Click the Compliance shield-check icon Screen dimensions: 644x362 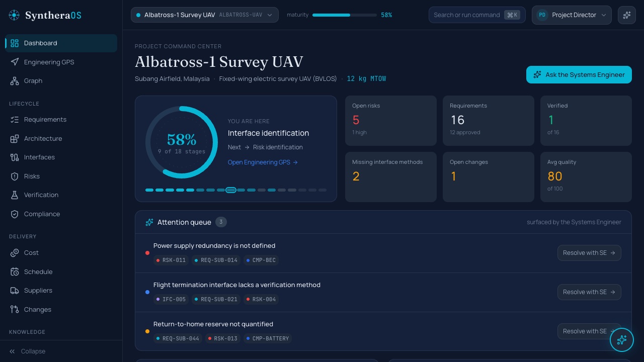pos(15,214)
